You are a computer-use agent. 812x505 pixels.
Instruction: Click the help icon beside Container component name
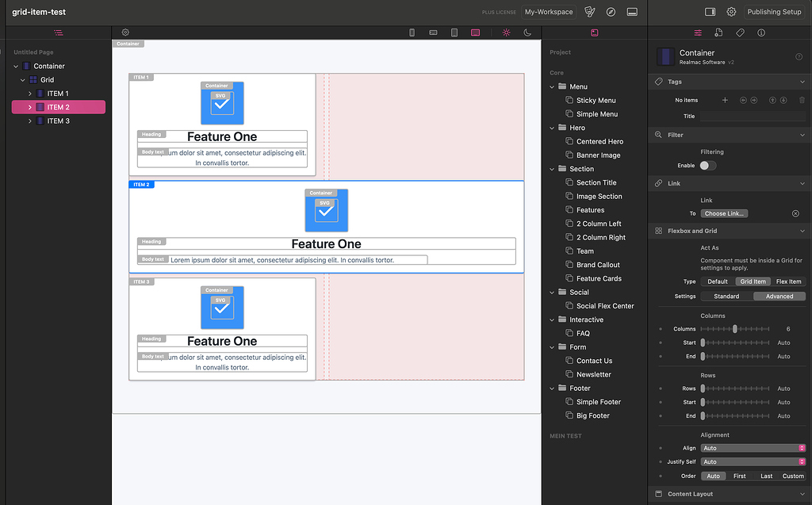click(800, 55)
